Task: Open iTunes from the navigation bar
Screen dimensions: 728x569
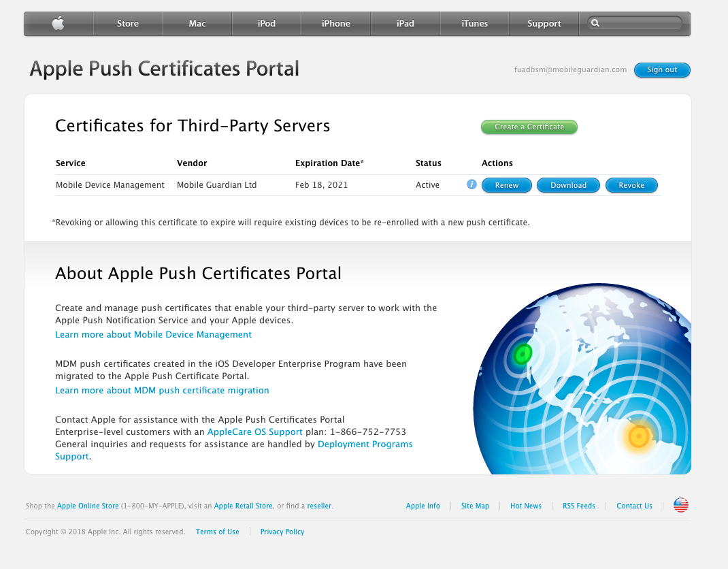Action: [474, 23]
